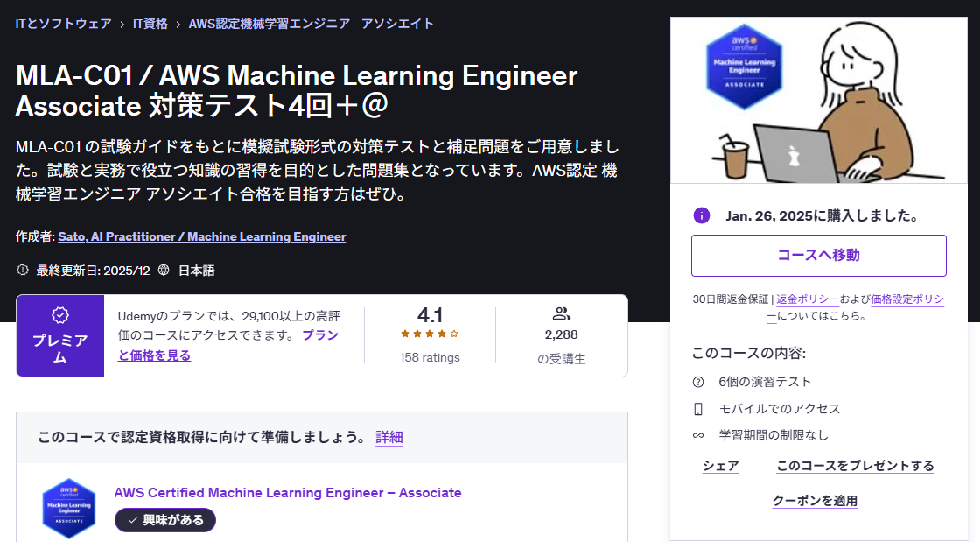Open the instructor Sato profile link
Image resolution: width=980 pixels, height=542 pixels.
click(x=201, y=236)
